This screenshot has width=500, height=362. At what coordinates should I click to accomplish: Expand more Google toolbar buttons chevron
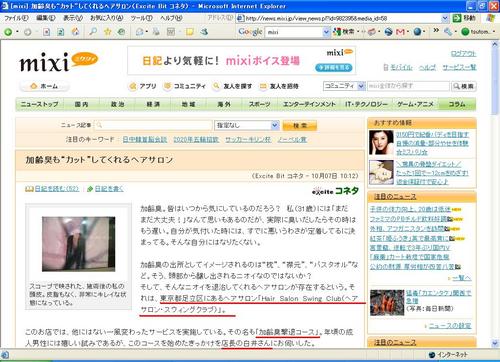pyautogui.click(x=436, y=31)
